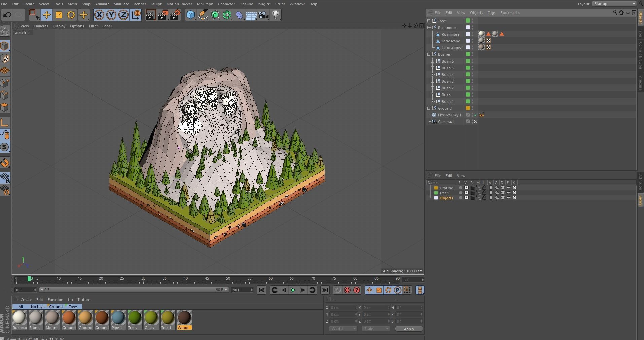644x340 pixels.
Task: Select the Pipe 1 material swatch
Action: click(118, 320)
